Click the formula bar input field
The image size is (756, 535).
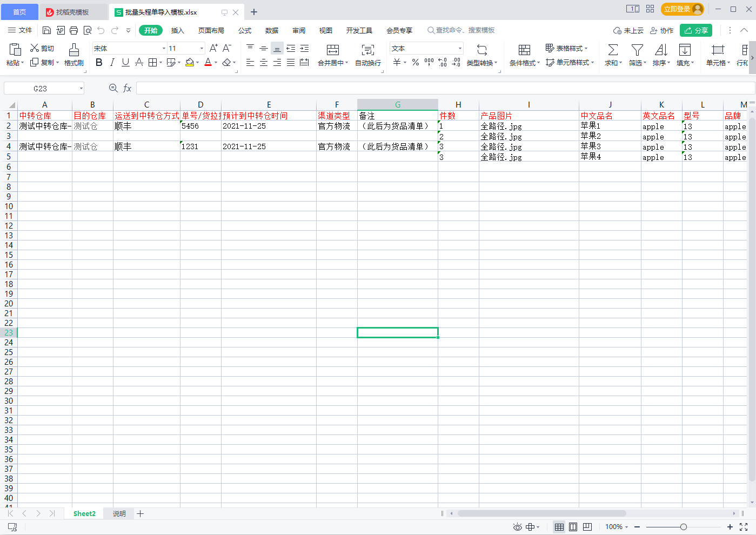pos(443,88)
